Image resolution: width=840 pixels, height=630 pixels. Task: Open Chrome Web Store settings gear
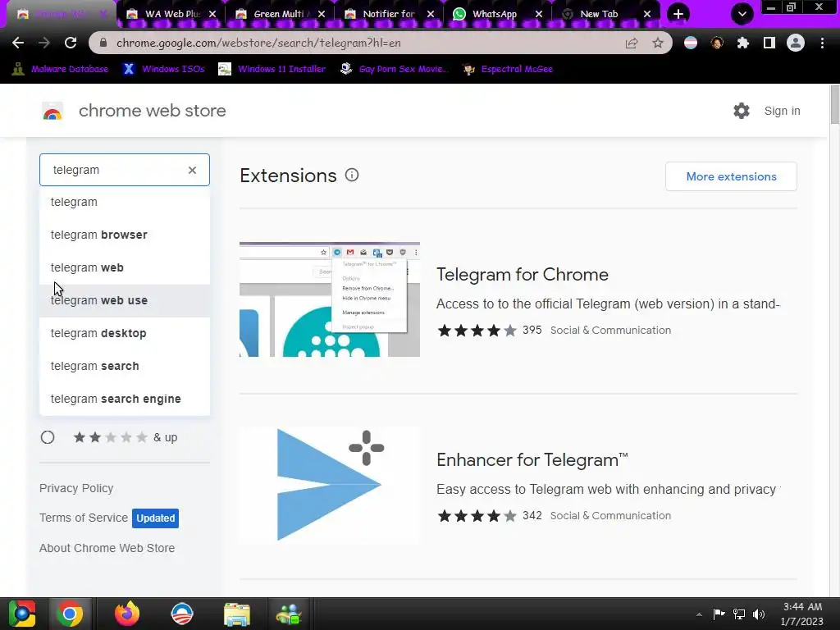(x=742, y=111)
